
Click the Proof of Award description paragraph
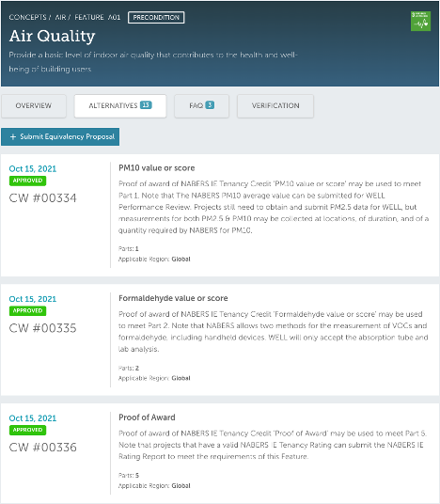(x=273, y=445)
